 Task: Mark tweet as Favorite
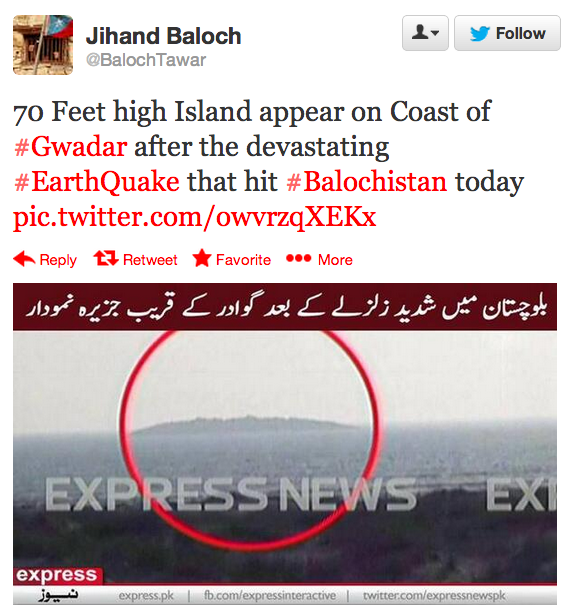point(232,259)
